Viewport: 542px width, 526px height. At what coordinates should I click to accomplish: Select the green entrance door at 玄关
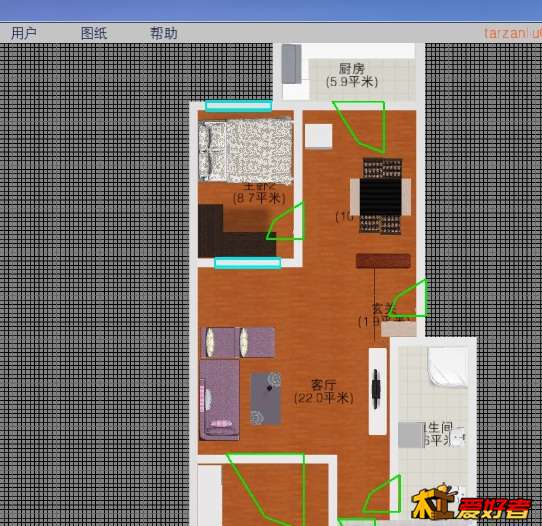point(408,298)
